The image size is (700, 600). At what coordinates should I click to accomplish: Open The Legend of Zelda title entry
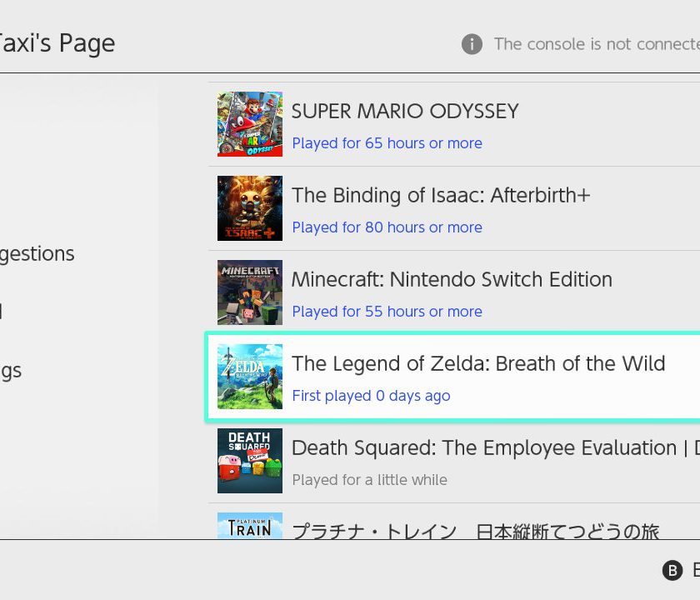[478, 364]
